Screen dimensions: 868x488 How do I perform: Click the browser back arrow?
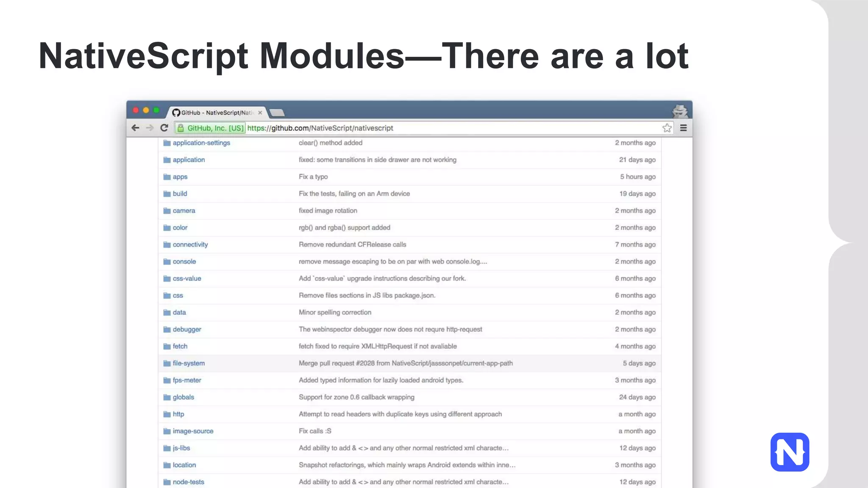(135, 128)
